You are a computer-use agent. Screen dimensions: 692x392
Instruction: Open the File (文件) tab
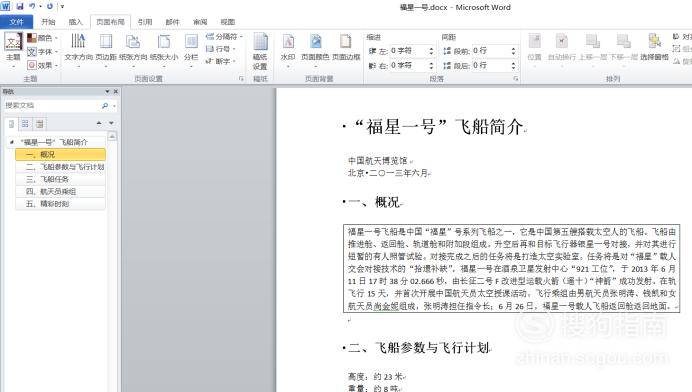tap(16, 22)
